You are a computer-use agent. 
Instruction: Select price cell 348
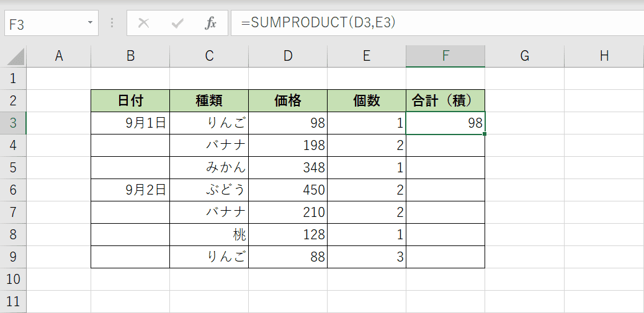coord(288,167)
